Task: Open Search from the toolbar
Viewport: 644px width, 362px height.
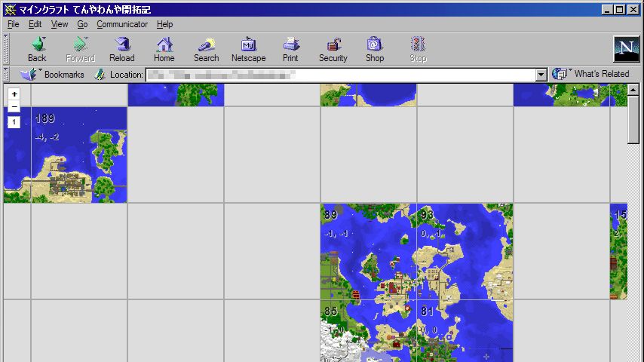Action: tap(206, 49)
